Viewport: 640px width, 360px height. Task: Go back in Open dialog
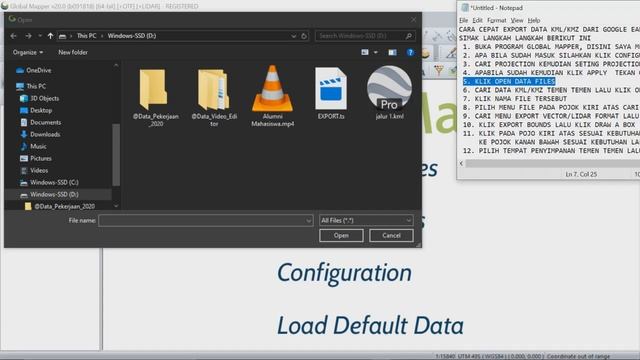click(x=13, y=36)
